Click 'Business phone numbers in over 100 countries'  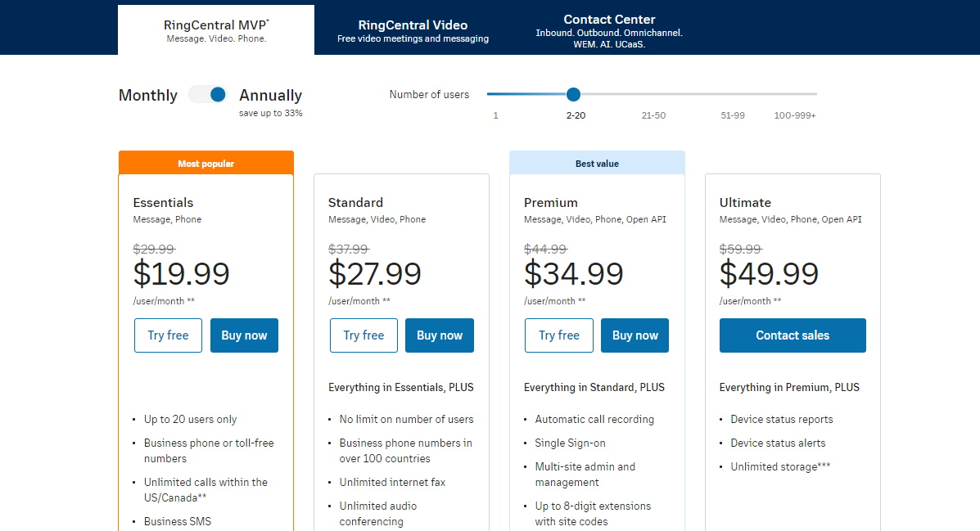tap(405, 451)
